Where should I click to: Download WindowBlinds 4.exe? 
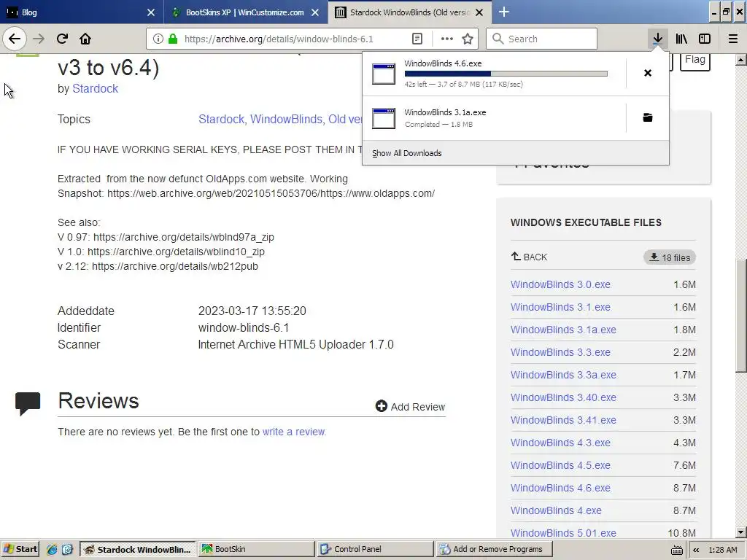pos(556,510)
